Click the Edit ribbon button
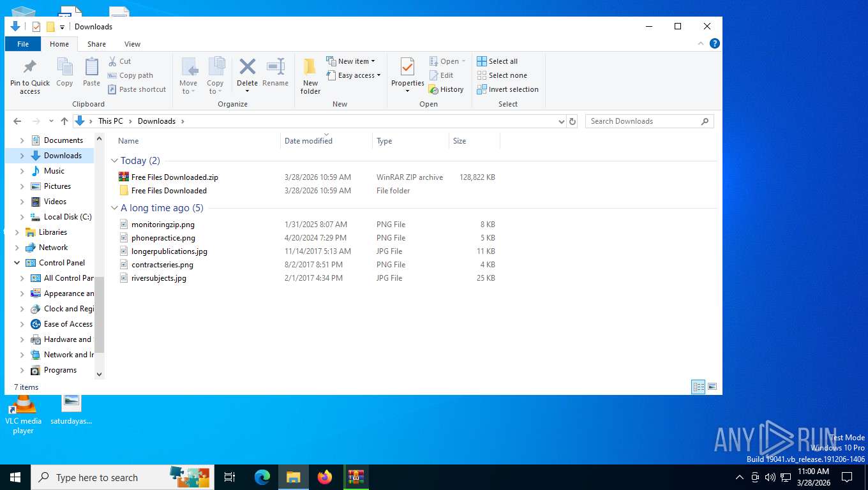 tap(441, 75)
